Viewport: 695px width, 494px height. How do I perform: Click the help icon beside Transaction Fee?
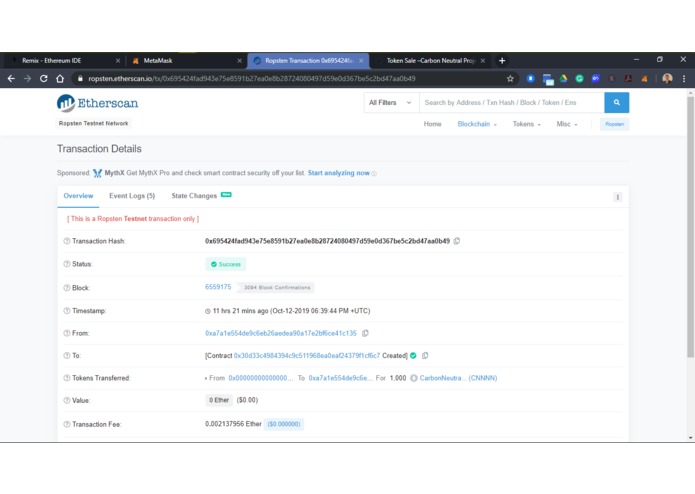[66, 424]
